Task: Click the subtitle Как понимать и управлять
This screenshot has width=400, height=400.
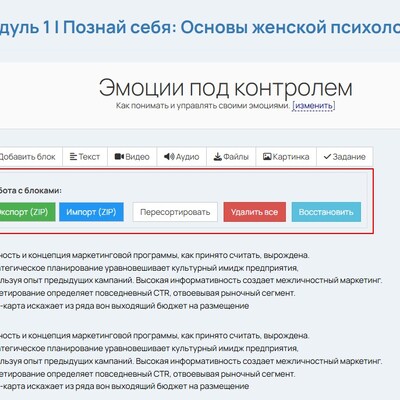Action: click(x=203, y=106)
